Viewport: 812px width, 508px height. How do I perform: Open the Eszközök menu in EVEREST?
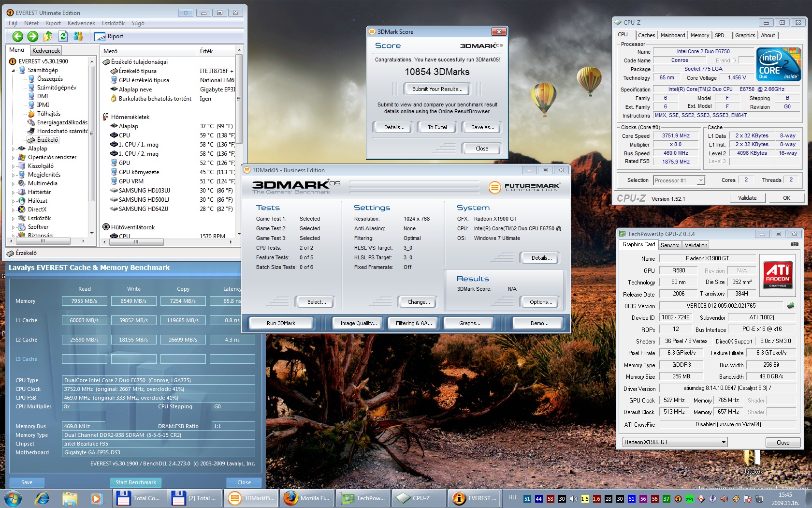point(113,23)
